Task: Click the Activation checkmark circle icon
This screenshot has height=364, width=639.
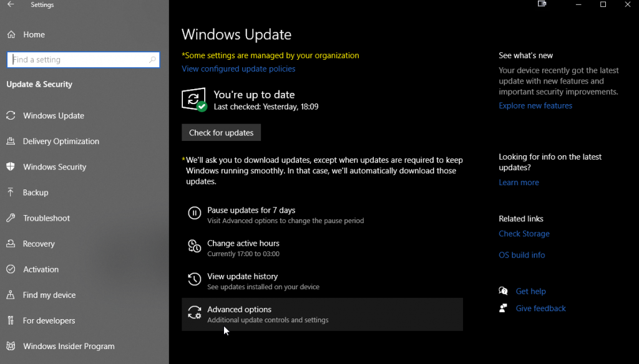Action: pyautogui.click(x=11, y=269)
